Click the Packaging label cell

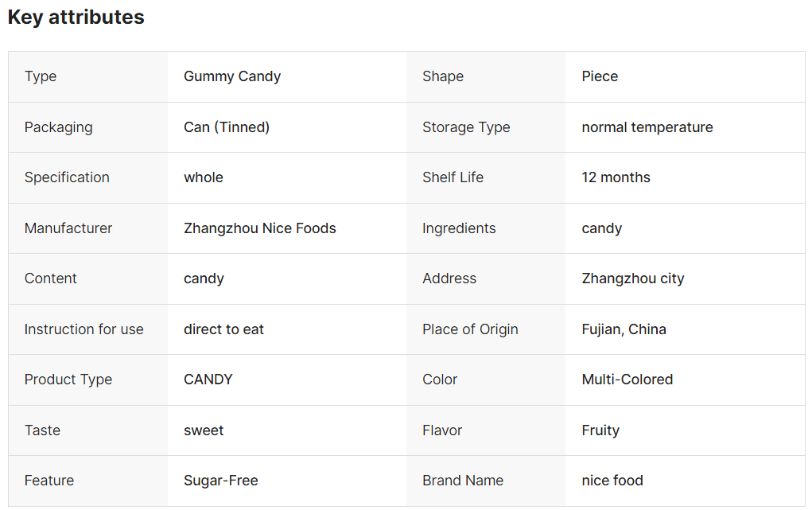coord(88,127)
